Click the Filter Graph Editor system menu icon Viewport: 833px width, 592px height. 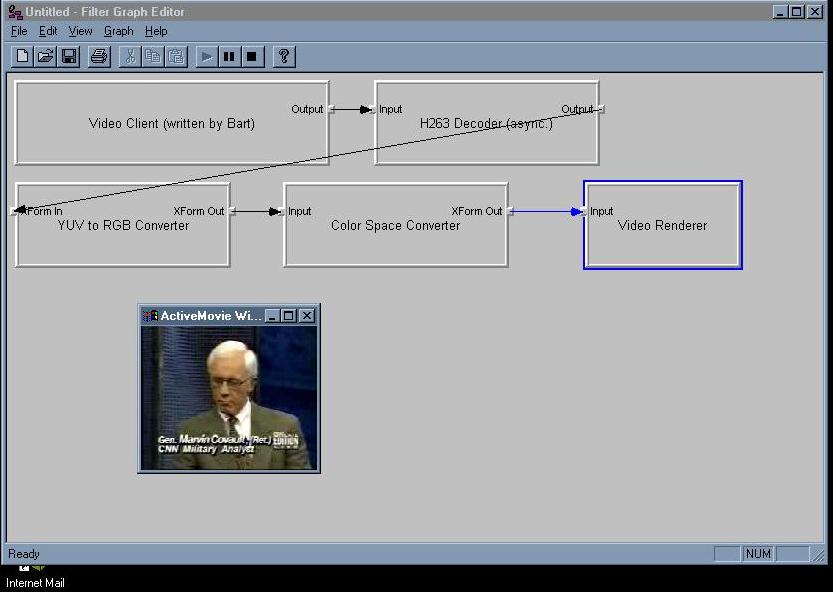pos(15,11)
